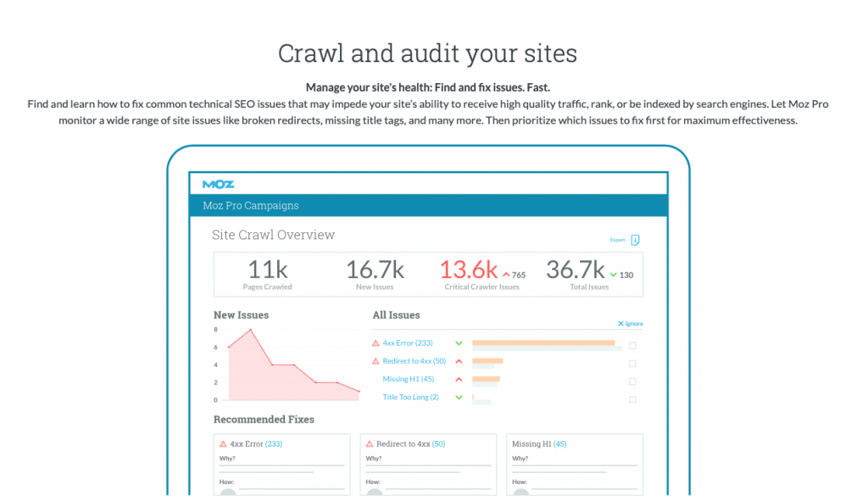Image resolution: width=868 pixels, height=501 pixels.
Task: Click the Moz logo
Action: click(x=218, y=184)
